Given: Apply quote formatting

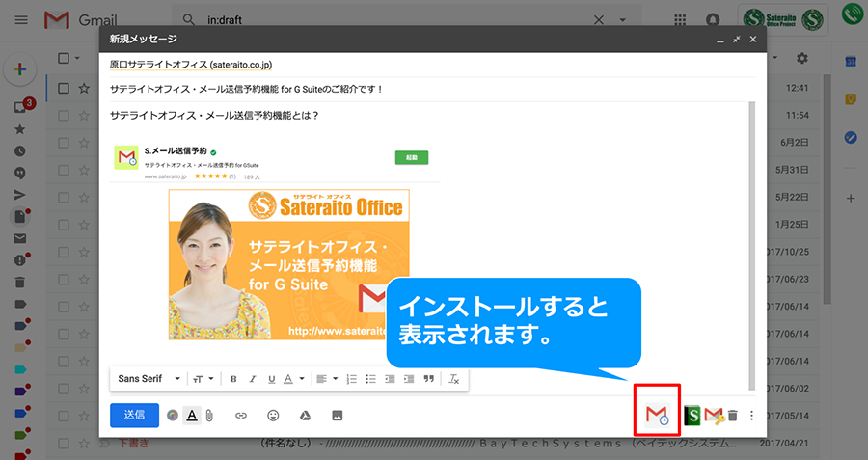Looking at the screenshot, I should click(x=428, y=379).
